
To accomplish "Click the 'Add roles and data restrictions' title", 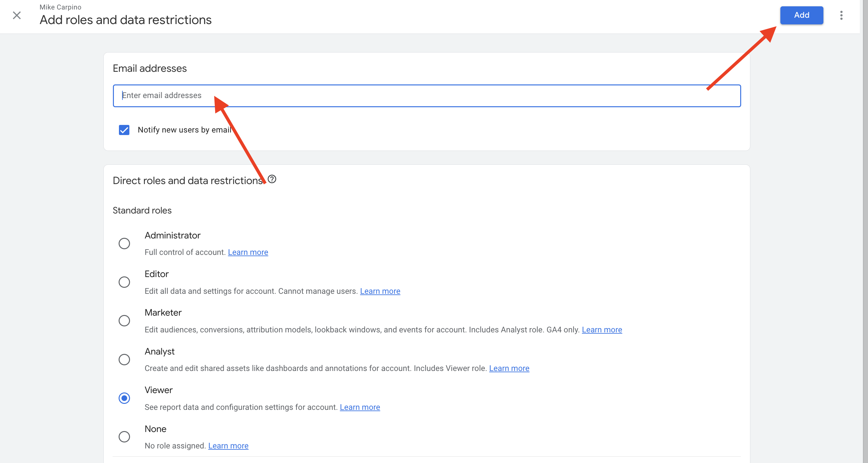I will coord(125,20).
